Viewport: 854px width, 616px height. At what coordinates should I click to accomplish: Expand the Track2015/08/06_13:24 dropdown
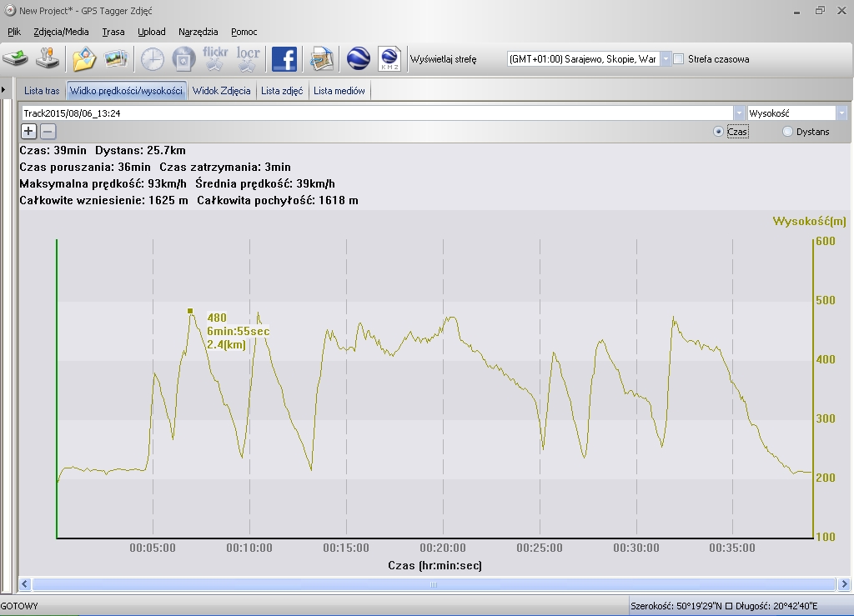pos(739,113)
